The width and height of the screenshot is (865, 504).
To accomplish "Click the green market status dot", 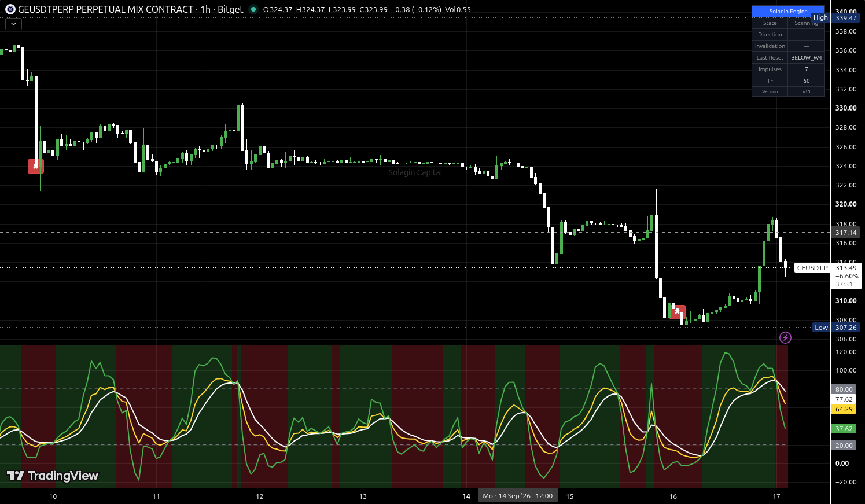I will (253, 9).
